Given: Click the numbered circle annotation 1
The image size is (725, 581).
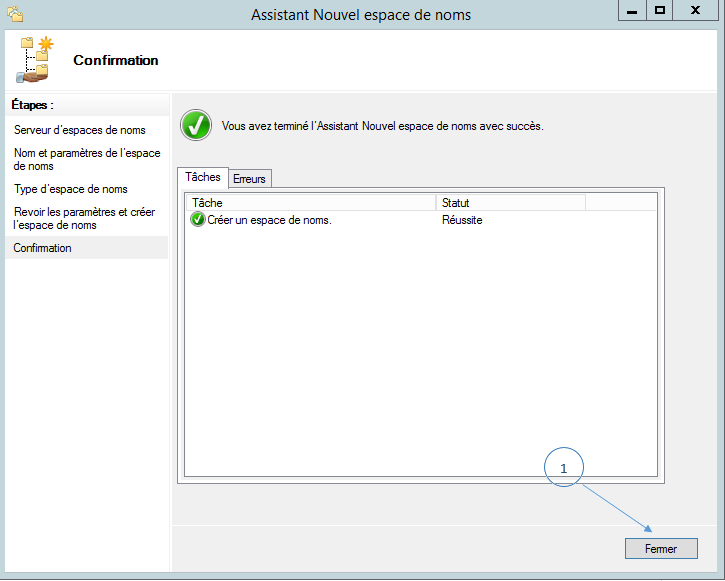Looking at the screenshot, I should 563,468.
